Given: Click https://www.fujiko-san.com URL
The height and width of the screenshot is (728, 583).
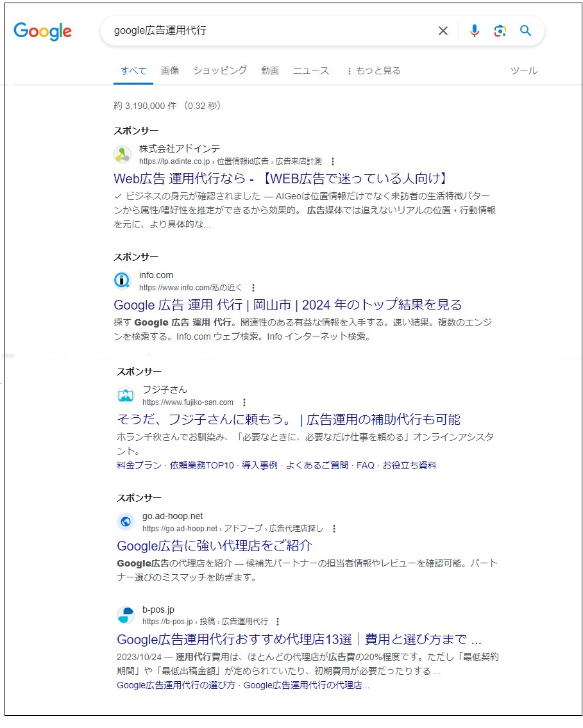Looking at the screenshot, I should click(x=188, y=402).
